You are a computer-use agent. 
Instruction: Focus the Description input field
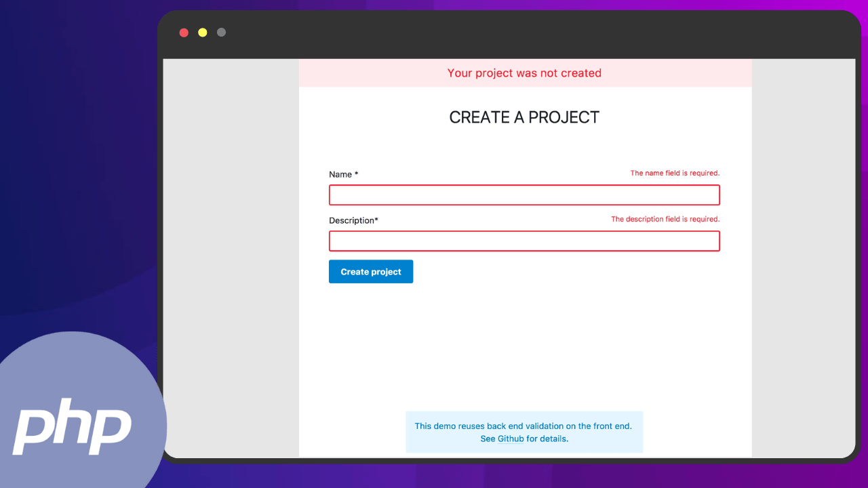pos(524,241)
